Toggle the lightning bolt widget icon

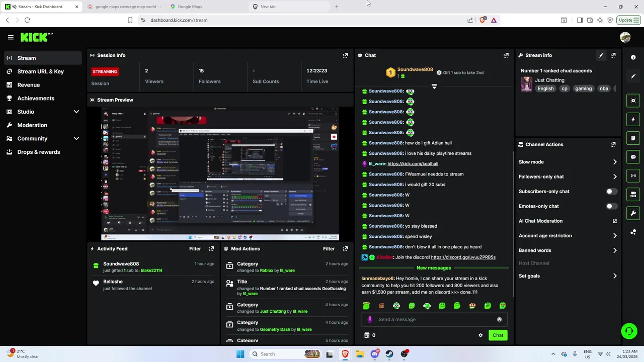[x=633, y=119]
